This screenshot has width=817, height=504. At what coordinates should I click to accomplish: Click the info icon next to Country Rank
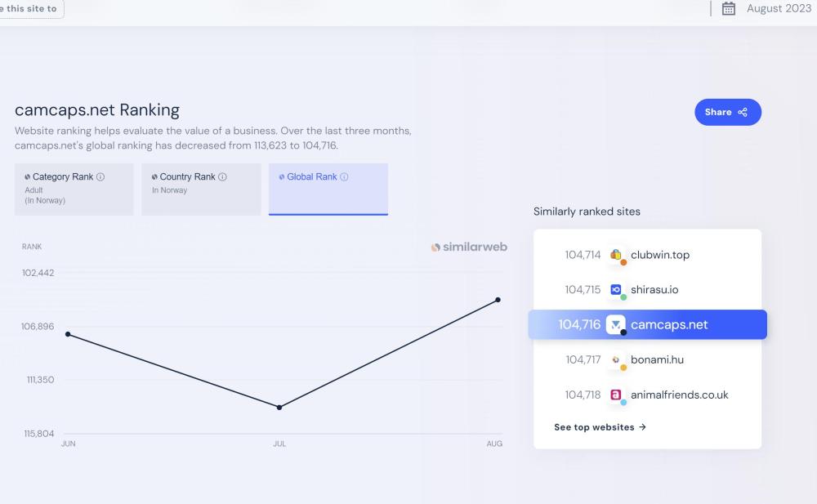click(222, 177)
